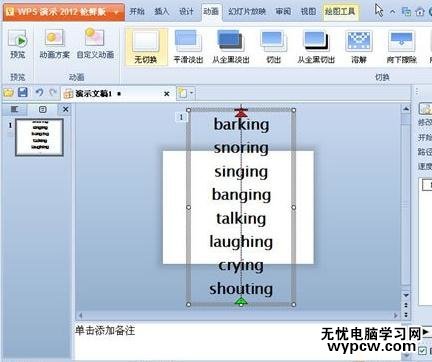Close the 演示文稿1 document tab

[x=167, y=94]
